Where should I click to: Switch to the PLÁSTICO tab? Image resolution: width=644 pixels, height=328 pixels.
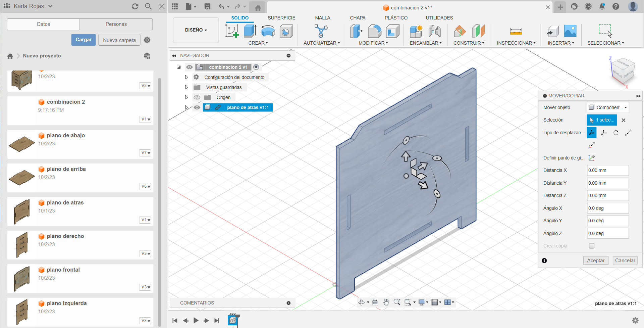click(x=396, y=18)
